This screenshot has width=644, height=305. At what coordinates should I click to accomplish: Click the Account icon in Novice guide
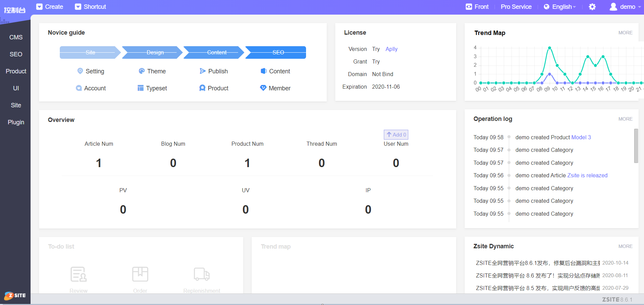tap(79, 88)
